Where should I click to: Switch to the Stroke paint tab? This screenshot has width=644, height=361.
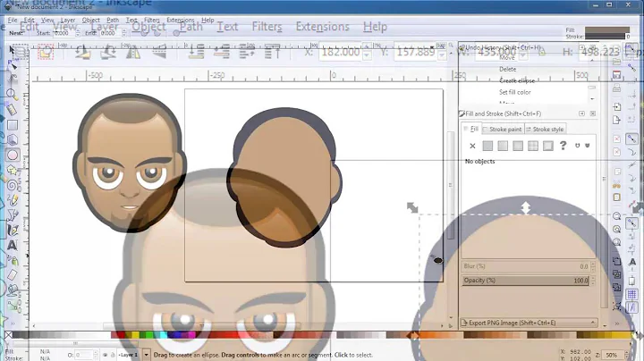[503, 130]
